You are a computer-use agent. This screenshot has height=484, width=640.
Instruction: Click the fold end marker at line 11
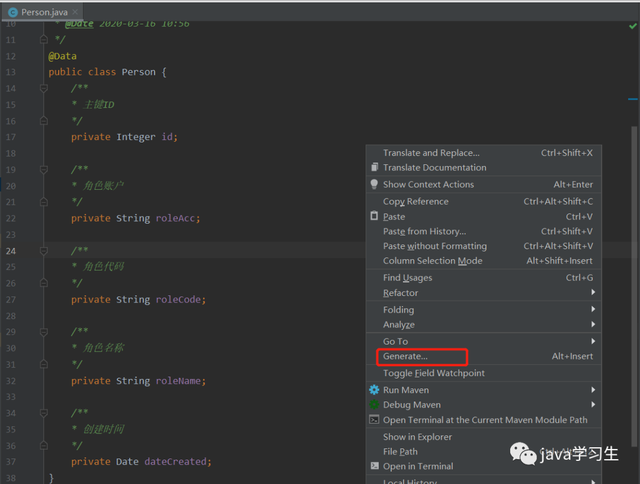pos(44,39)
